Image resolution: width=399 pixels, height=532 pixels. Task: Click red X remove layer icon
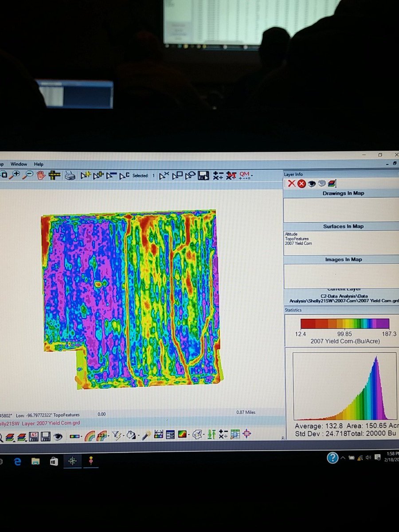pos(291,184)
